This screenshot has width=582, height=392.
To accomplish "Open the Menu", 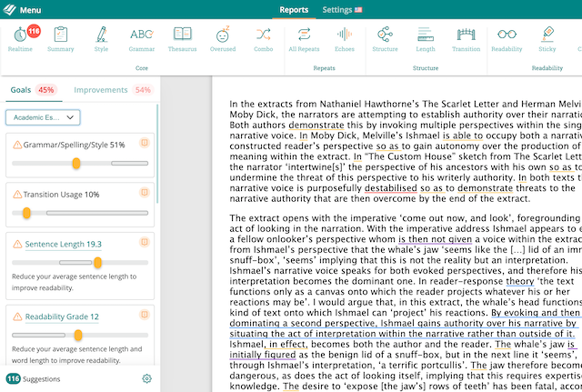I will click(x=30, y=10).
